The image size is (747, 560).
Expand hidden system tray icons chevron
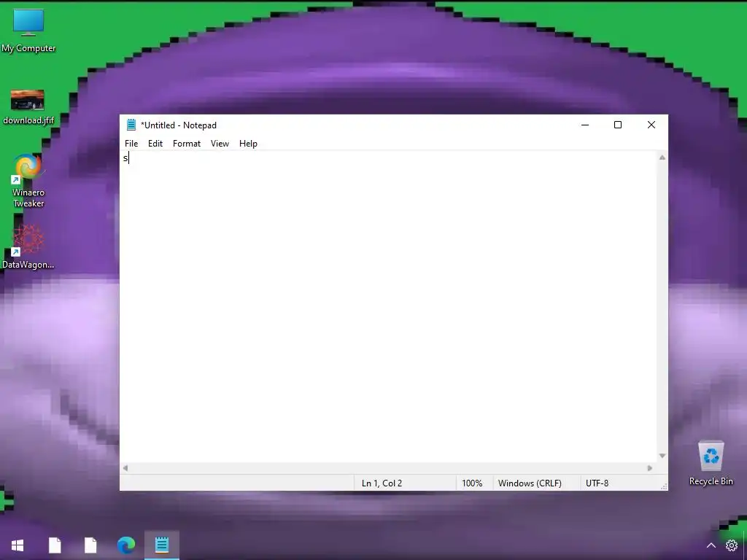pyautogui.click(x=711, y=545)
